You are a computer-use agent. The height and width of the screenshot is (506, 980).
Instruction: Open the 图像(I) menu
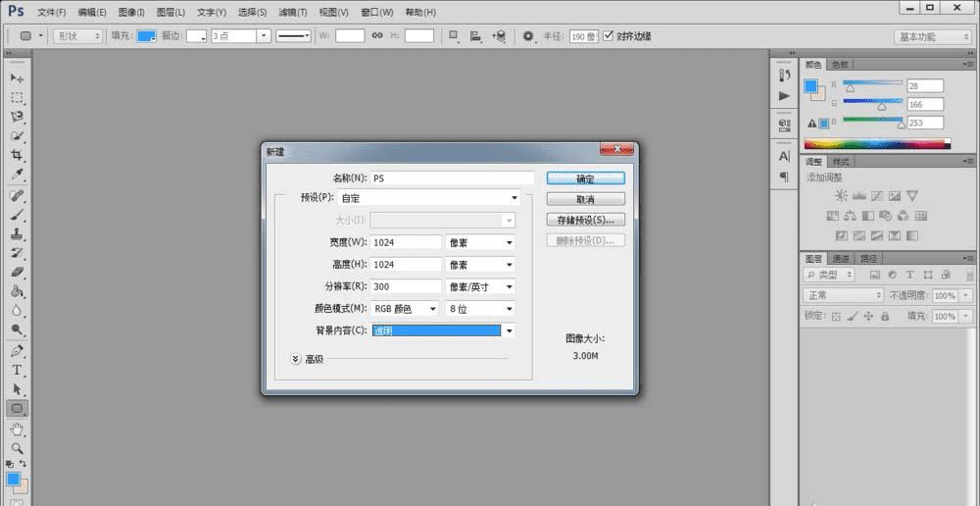pos(130,13)
